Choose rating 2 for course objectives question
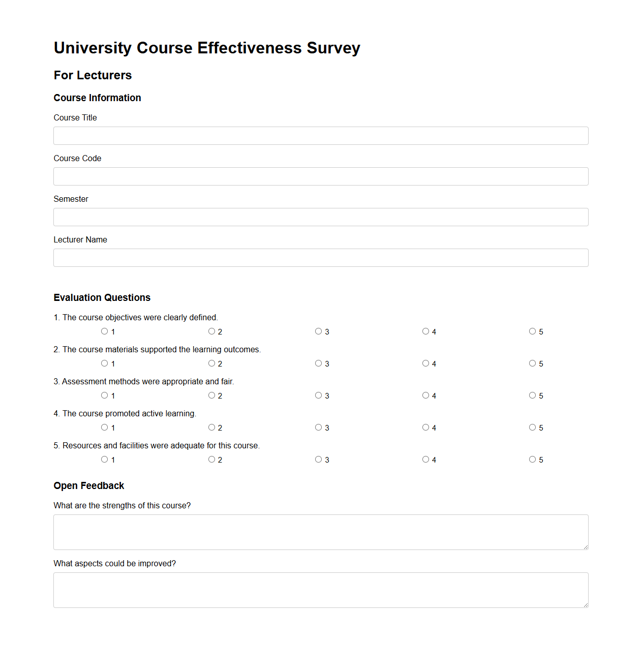The height and width of the screenshot is (672, 642). [x=211, y=331]
